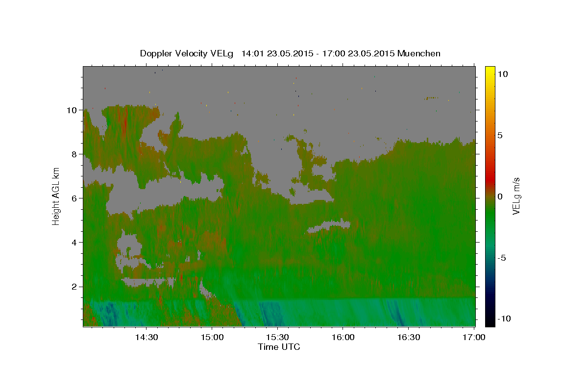Click the colorbar value 0 label
This screenshot has height=392, width=588.
coord(500,196)
